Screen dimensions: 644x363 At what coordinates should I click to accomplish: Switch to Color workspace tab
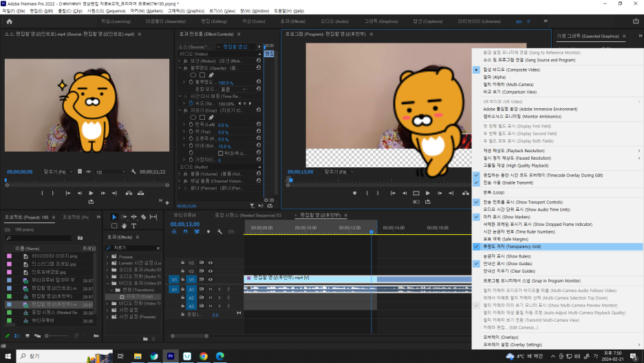coord(253,21)
